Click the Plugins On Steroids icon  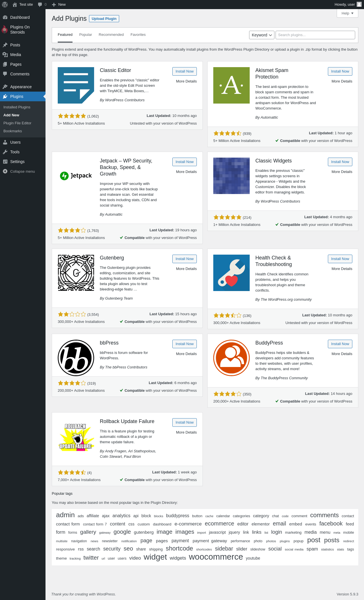[x=5, y=30]
